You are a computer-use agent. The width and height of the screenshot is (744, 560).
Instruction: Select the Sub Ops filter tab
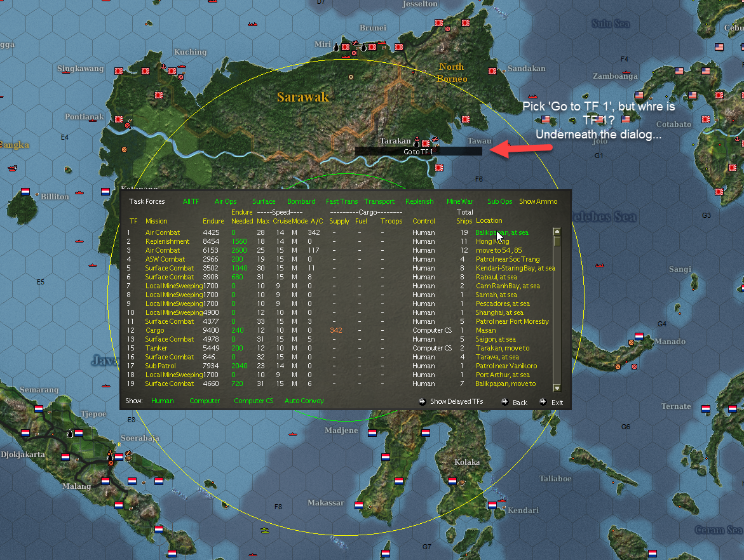point(499,201)
